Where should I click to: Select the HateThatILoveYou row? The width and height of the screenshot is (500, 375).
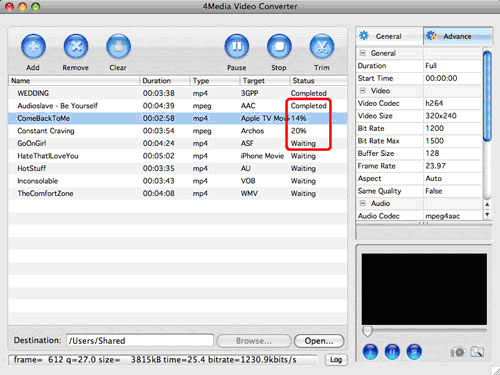tap(178, 156)
